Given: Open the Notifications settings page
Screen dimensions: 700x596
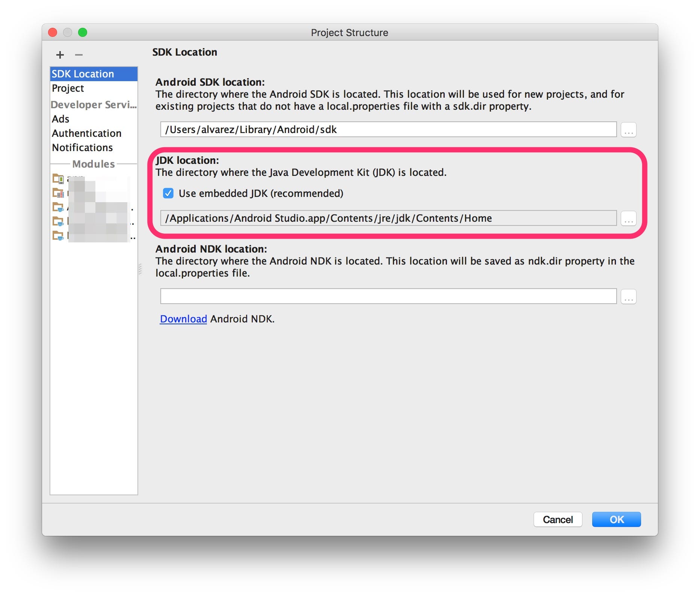Looking at the screenshot, I should click(82, 147).
